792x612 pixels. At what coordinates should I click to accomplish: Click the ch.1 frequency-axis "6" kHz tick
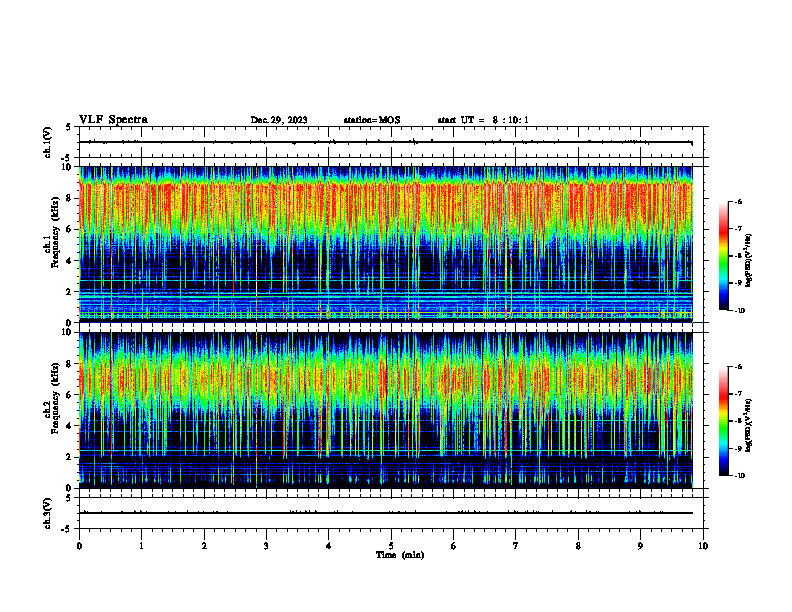(x=69, y=230)
